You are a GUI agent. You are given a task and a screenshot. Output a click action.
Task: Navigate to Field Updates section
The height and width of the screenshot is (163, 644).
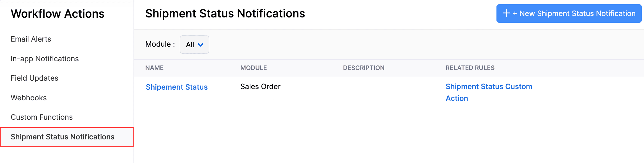tap(34, 78)
